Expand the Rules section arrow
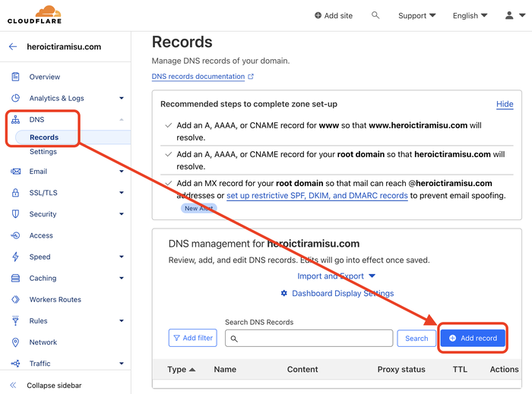Screen dimensions: 532x394 point(122,321)
